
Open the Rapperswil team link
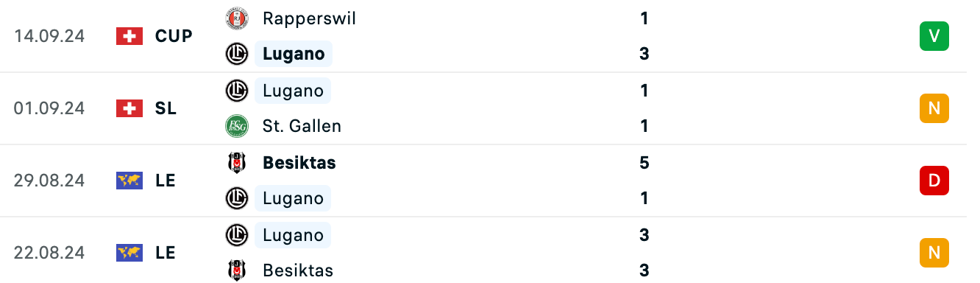click(309, 18)
